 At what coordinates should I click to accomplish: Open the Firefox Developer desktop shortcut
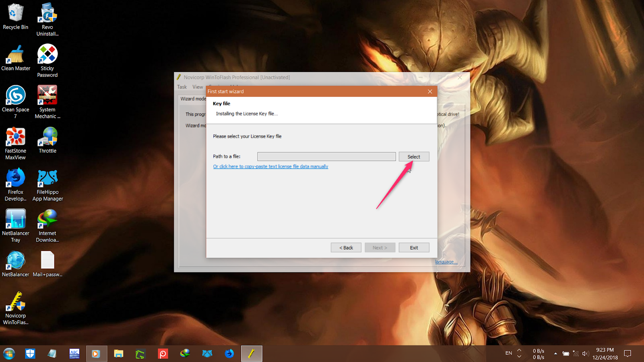[16, 184]
